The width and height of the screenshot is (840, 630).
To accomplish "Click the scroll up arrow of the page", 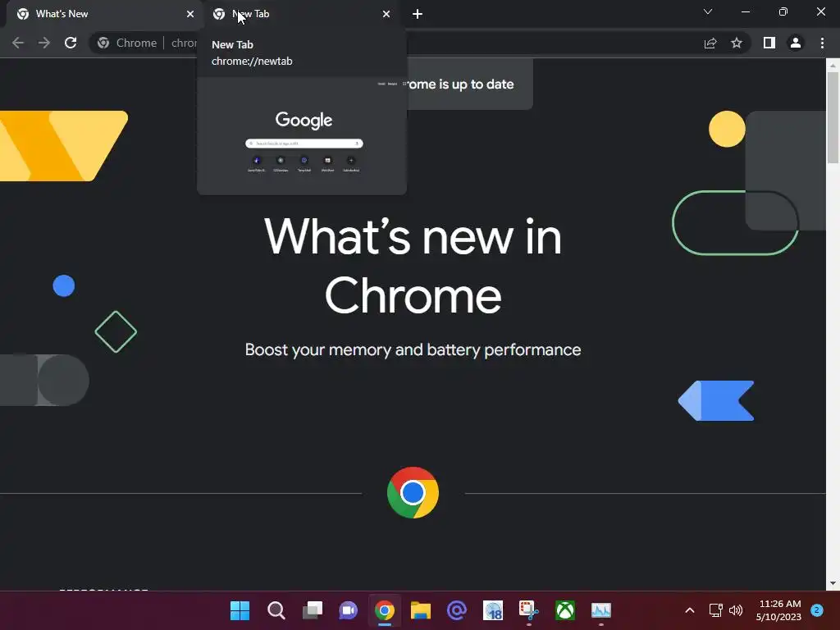I will click(833, 66).
